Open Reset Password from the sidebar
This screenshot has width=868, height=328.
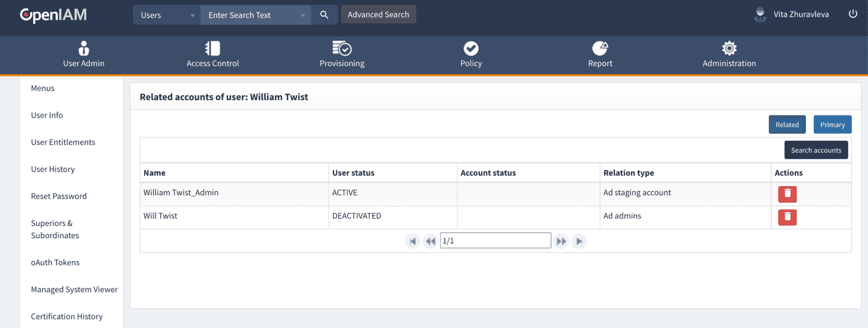59,197
